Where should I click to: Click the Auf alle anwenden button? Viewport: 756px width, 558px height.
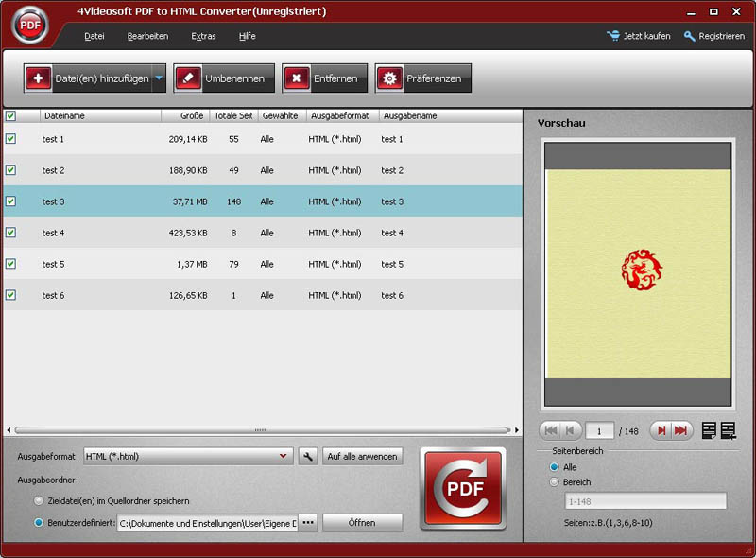[363, 456]
